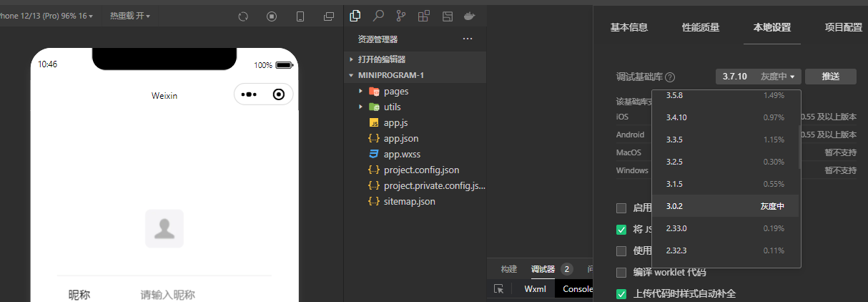Viewport: 868px width, 302px height.
Task: Open the Explorer files icon in activity bar
Action: click(355, 15)
